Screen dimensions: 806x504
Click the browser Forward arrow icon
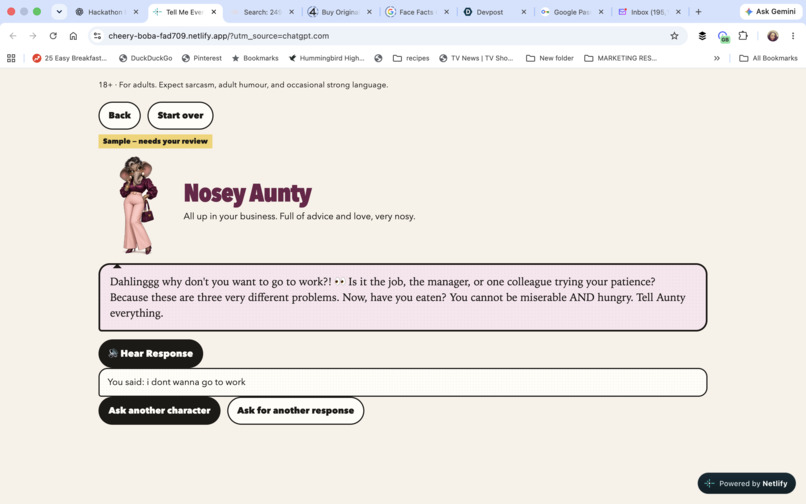[33, 36]
